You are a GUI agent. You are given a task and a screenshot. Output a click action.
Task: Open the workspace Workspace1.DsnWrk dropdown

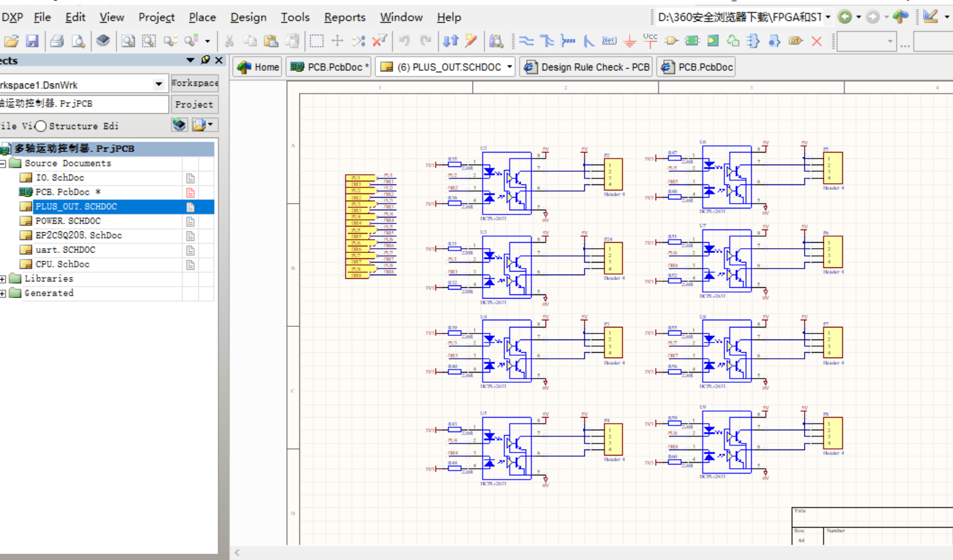(159, 84)
